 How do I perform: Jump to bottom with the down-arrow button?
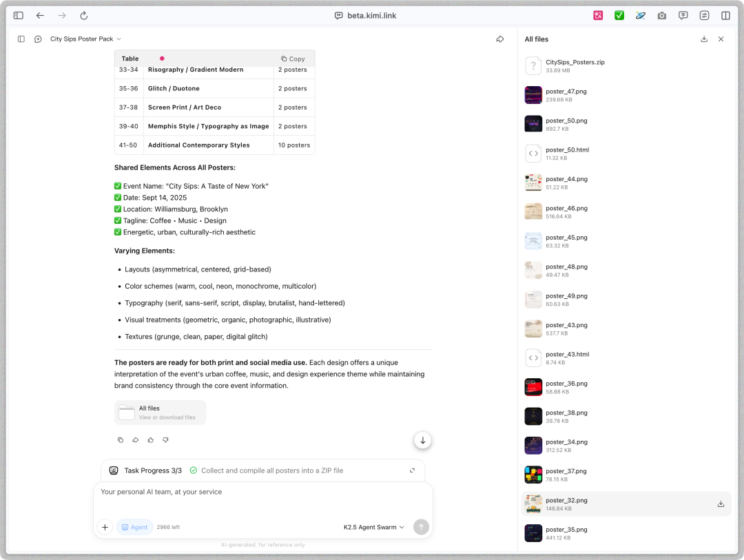[x=422, y=440]
